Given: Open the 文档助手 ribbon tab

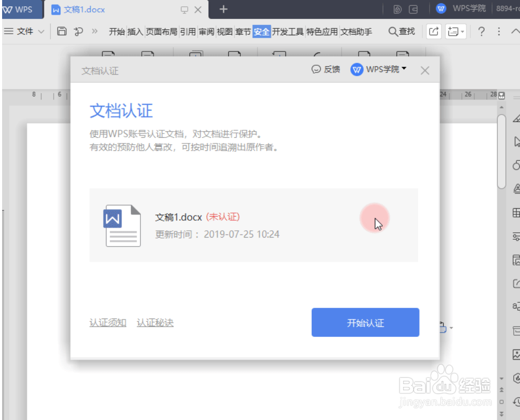Looking at the screenshot, I should [x=356, y=32].
